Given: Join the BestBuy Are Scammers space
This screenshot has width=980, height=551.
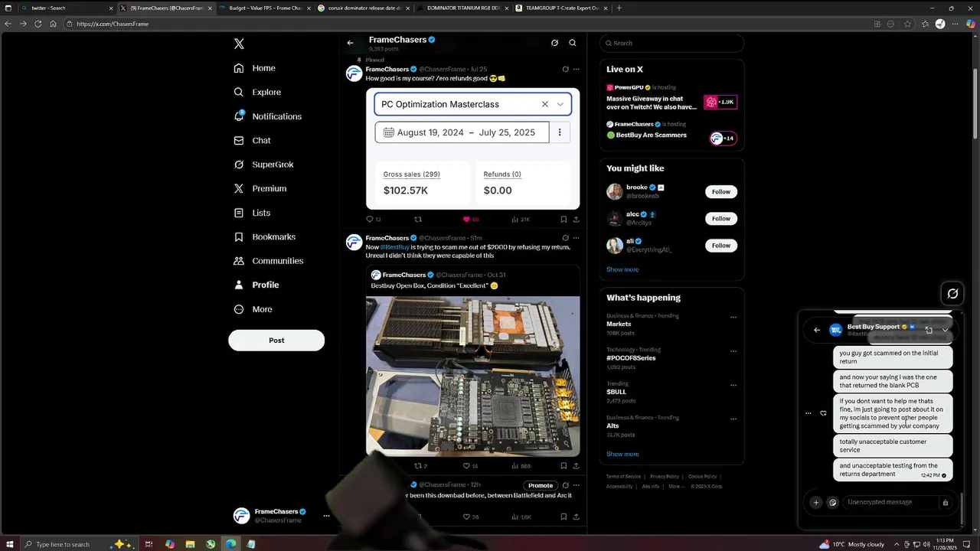Looking at the screenshot, I should [x=723, y=139].
